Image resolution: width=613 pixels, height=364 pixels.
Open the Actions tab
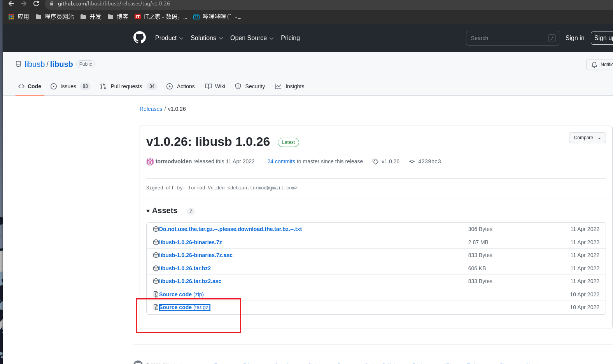coord(180,86)
